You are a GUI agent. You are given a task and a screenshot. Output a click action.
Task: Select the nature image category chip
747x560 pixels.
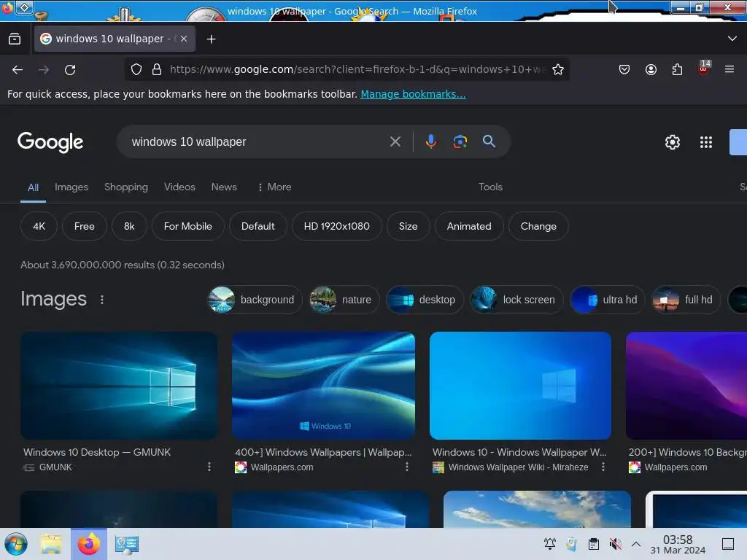pyautogui.click(x=344, y=300)
